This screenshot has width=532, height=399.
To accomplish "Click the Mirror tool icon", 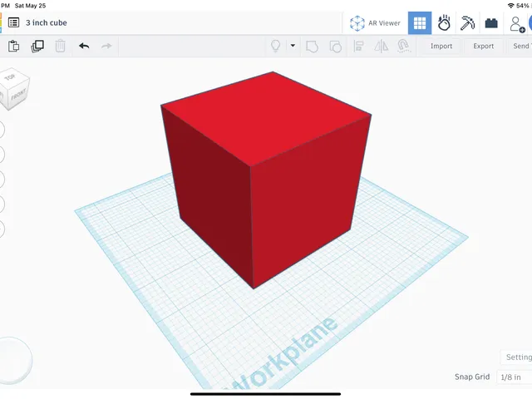I will click(381, 47).
